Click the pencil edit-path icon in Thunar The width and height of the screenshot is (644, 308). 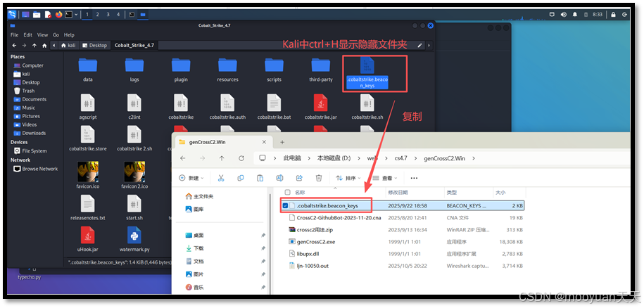tap(419, 45)
